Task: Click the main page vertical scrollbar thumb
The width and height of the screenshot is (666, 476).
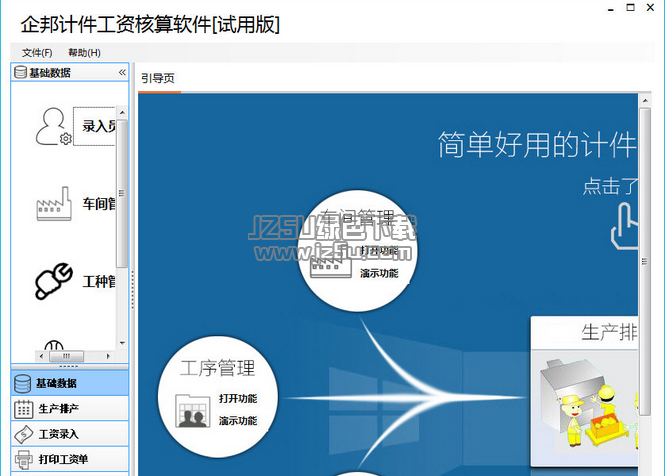Action: [645, 262]
